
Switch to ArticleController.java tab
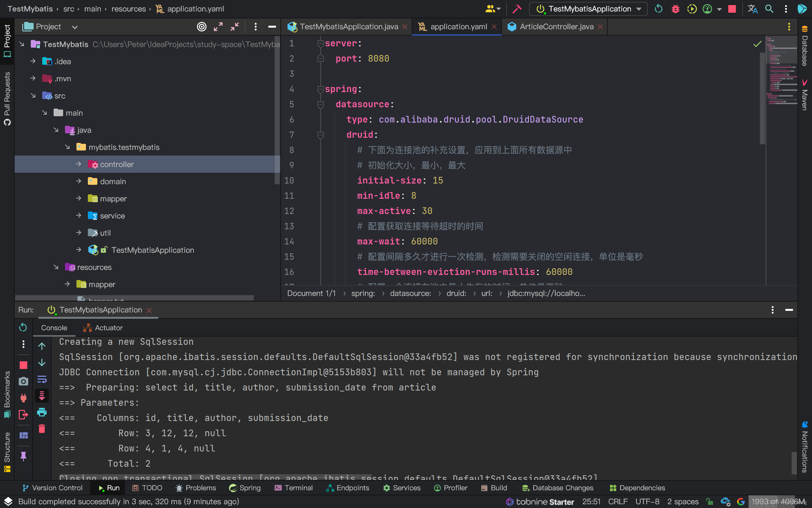click(x=557, y=27)
